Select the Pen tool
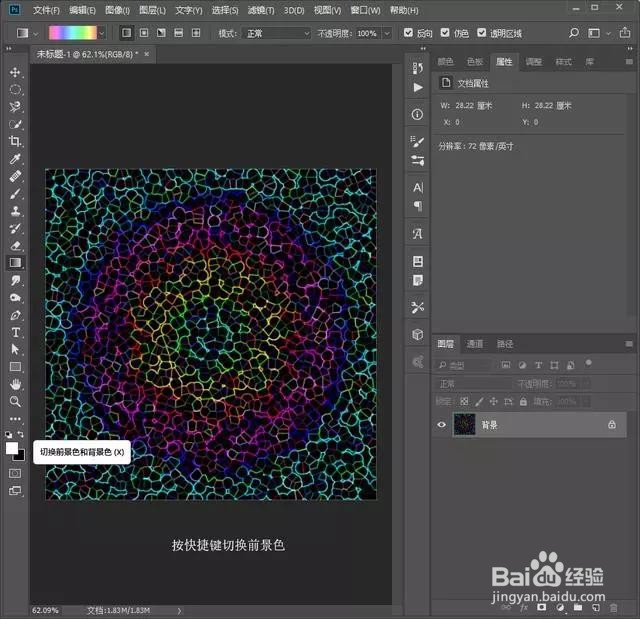This screenshot has width=640, height=619. 15,315
